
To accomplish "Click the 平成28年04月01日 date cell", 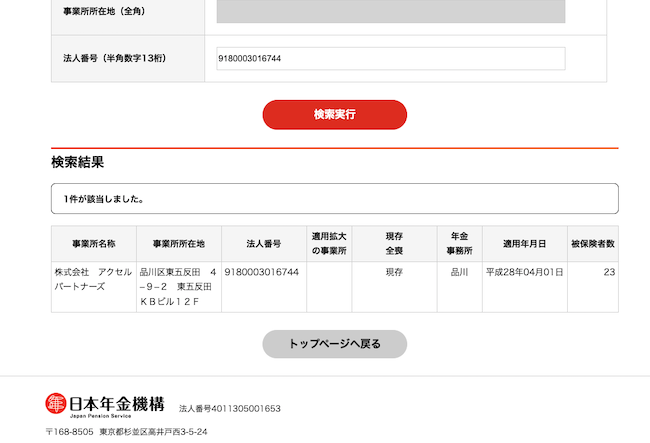I will [x=524, y=272].
